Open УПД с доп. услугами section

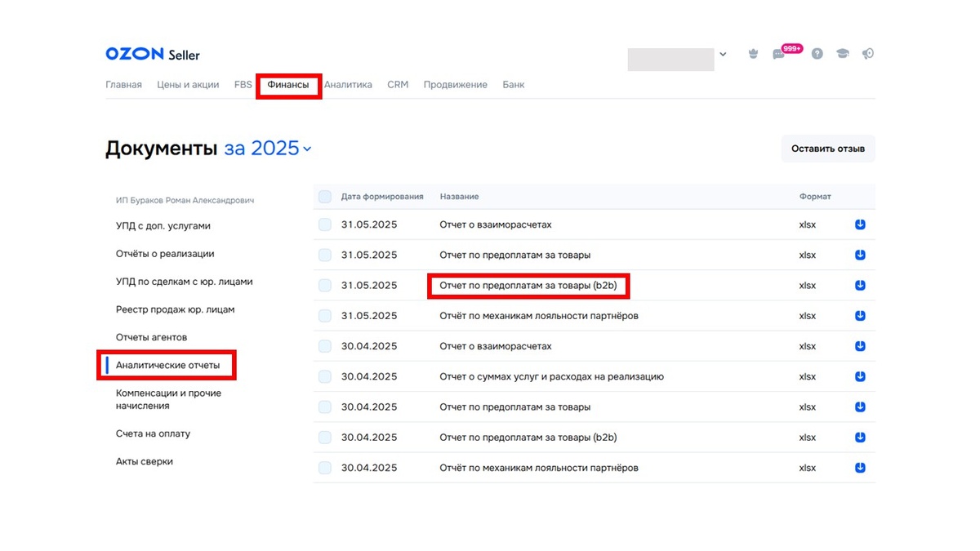[163, 226]
